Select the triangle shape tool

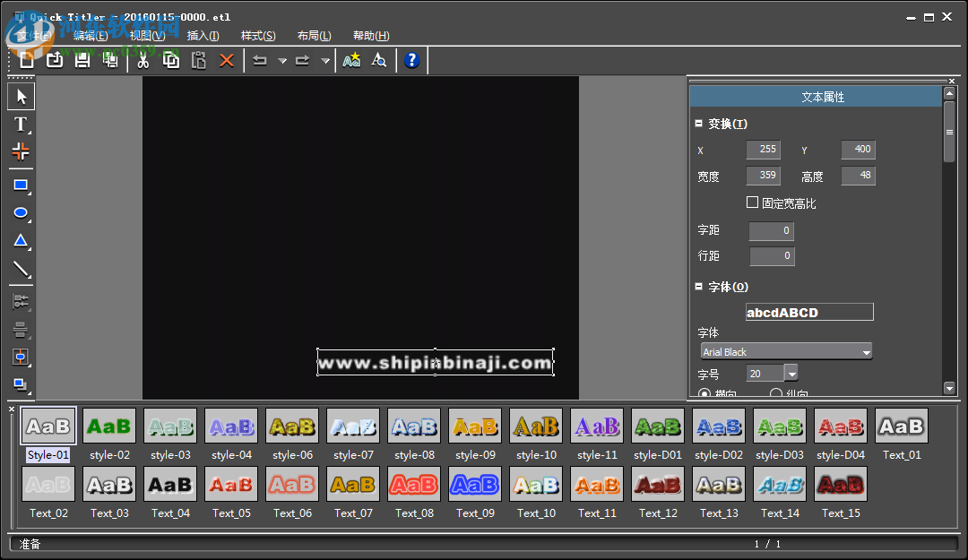(x=21, y=241)
